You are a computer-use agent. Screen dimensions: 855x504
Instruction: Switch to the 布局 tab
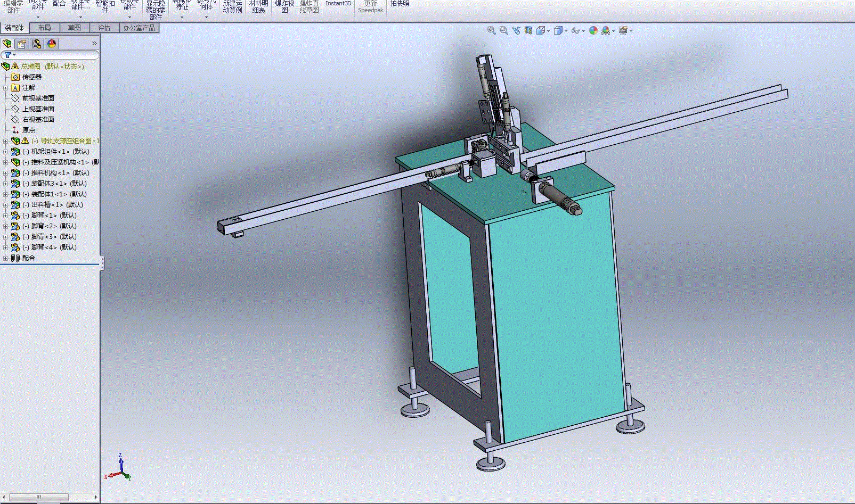(x=44, y=28)
